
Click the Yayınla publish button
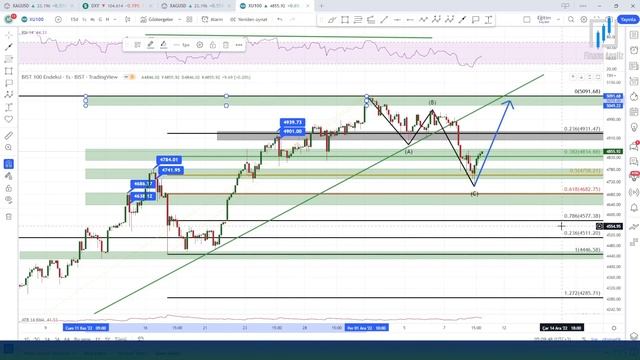(628, 19)
